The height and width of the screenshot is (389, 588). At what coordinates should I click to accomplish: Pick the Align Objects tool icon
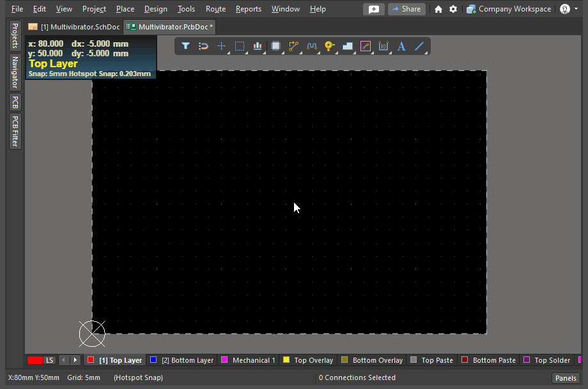(258, 46)
